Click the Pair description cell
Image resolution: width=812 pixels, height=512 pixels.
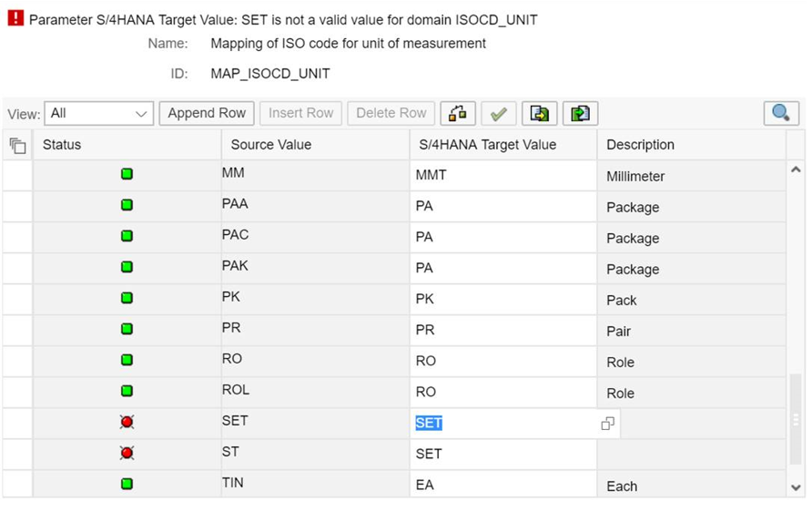point(691,330)
